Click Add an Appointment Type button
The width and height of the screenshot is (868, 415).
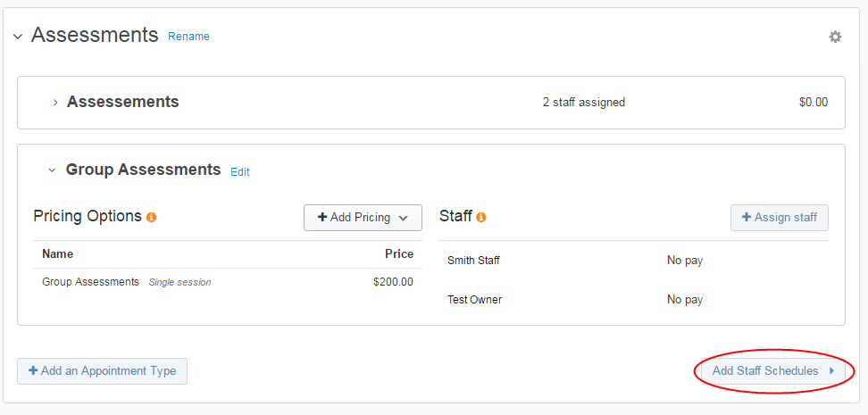click(x=103, y=371)
